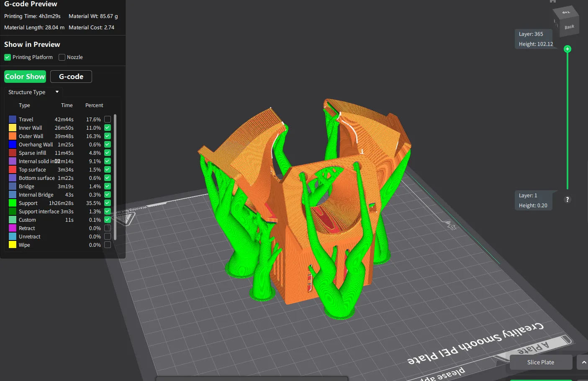This screenshot has width=588, height=381.
Task: Click the 'Material Wt: 85.67 g' text
Action: tap(93, 16)
